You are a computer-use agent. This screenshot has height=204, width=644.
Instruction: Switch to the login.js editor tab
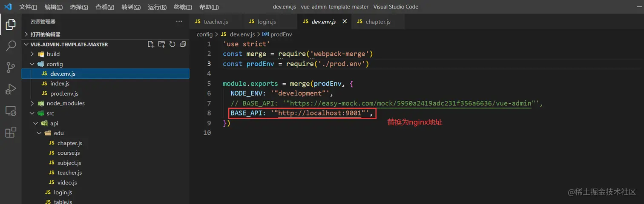[x=267, y=22]
